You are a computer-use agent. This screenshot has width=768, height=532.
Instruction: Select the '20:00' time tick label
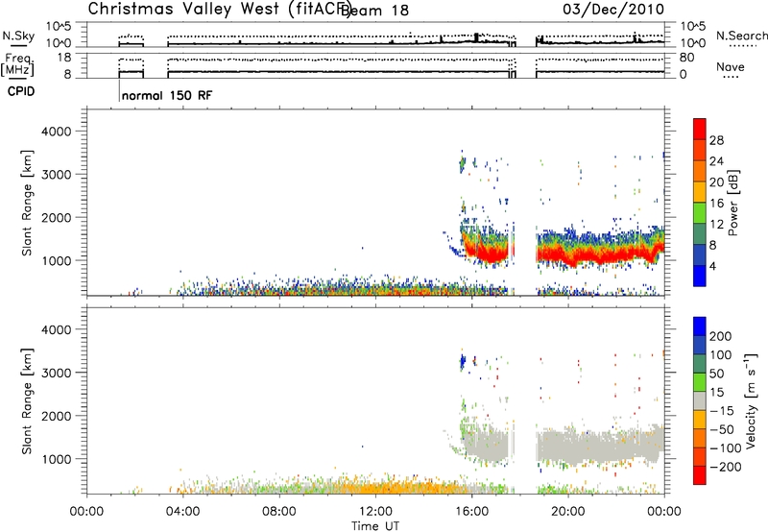(567, 512)
